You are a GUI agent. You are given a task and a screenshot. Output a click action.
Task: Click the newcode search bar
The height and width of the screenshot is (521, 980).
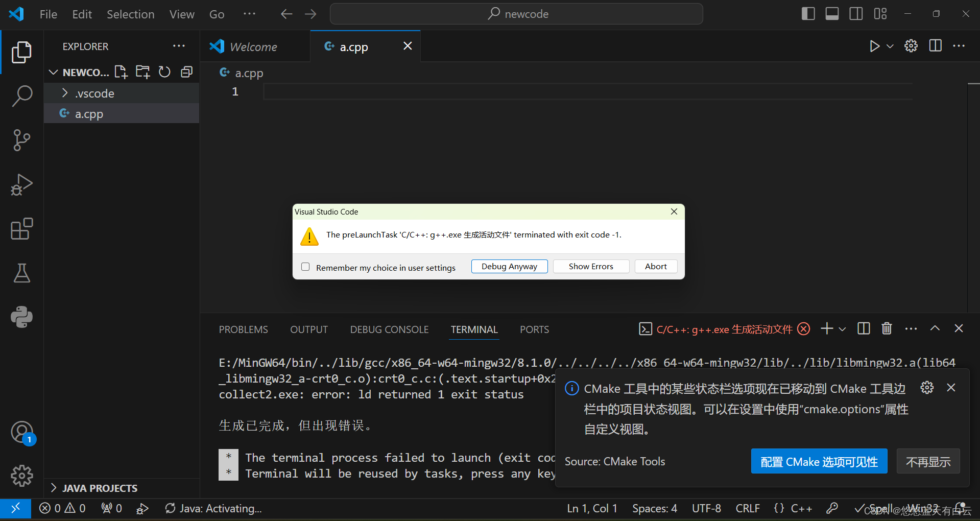[x=516, y=14]
